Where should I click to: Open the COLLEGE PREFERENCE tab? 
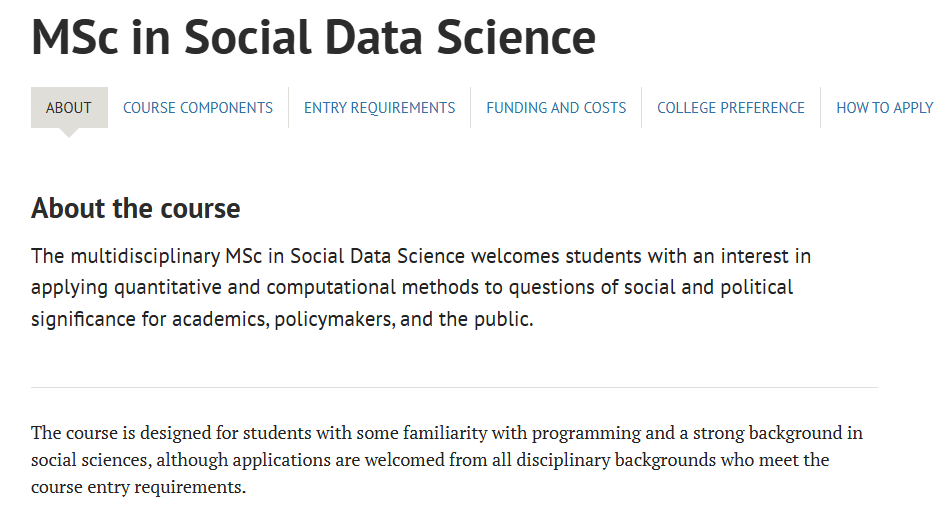pyautogui.click(x=731, y=108)
